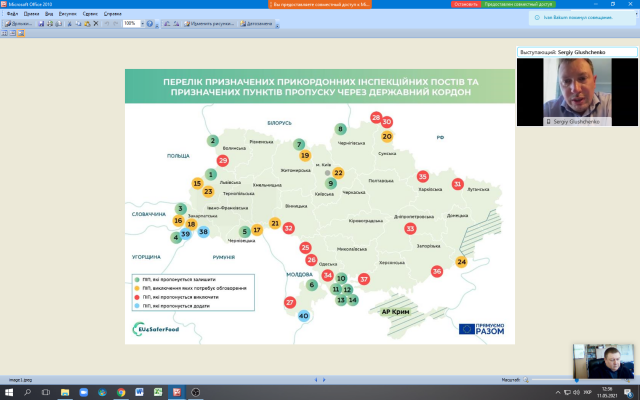Image resolution: width=640 pixels, height=400 pixels.
Task: Click the Help question mark icon
Action: click(x=150, y=23)
